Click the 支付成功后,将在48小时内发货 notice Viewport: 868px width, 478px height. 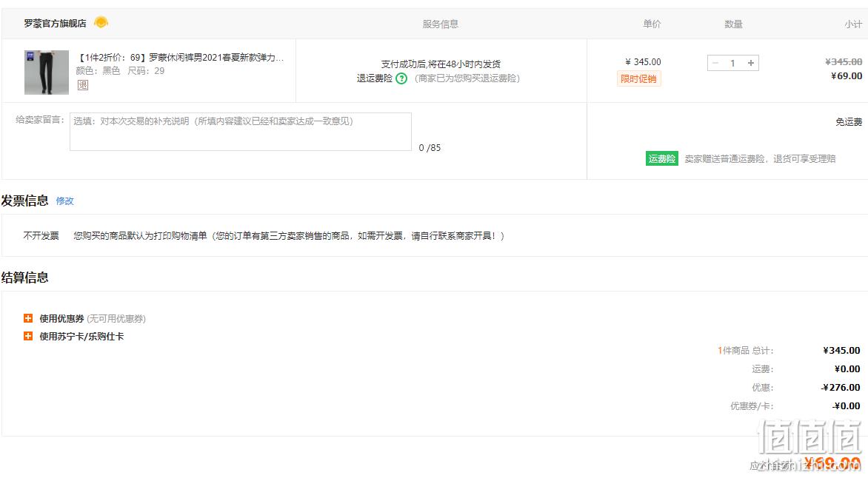pos(441,64)
